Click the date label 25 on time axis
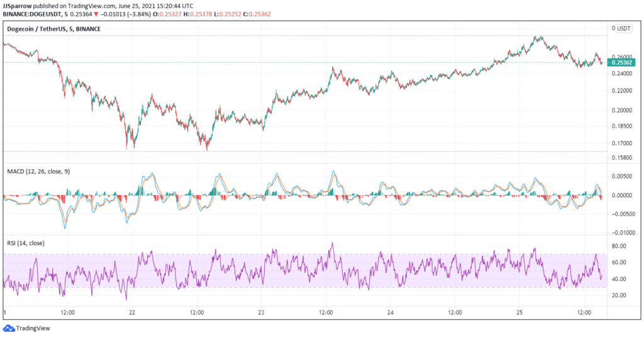This screenshot has height=337, width=644. tap(519, 312)
